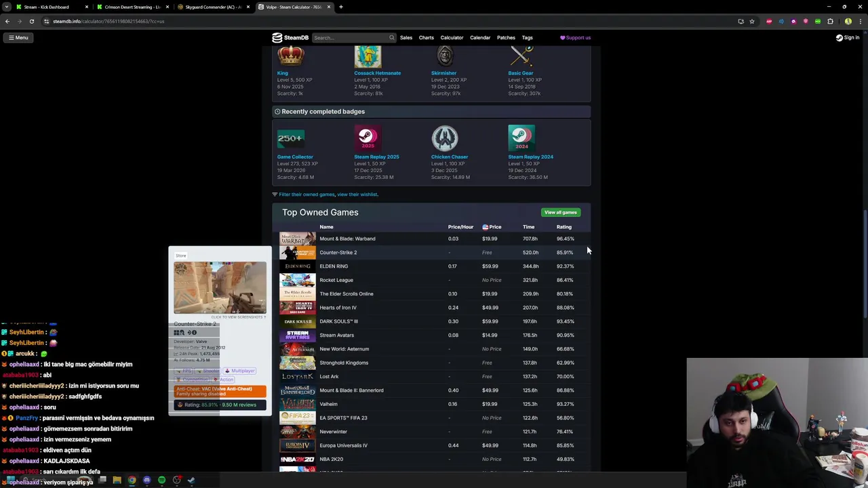Open the Calendar menu item
The image size is (868, 488).
click(480, 37)
